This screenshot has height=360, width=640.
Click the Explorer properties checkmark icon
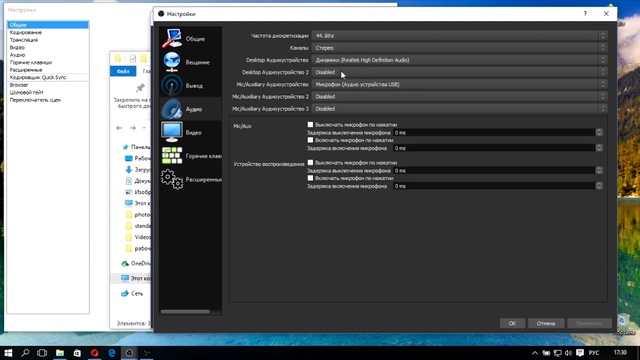coord(133,58)
